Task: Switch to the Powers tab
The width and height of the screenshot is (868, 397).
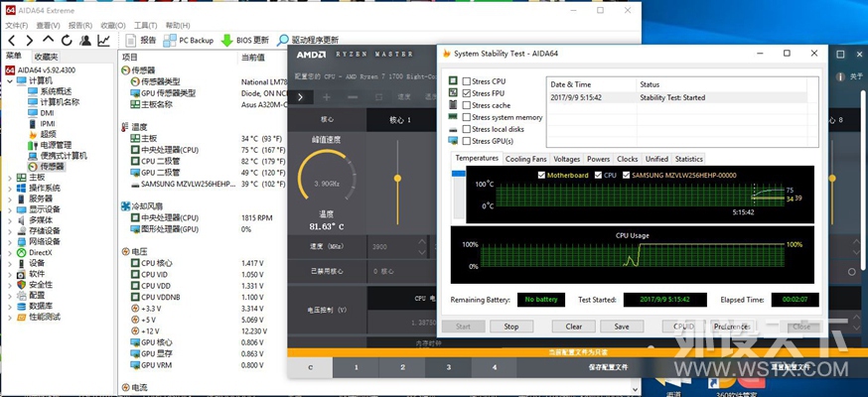Action: click(599, 159)
